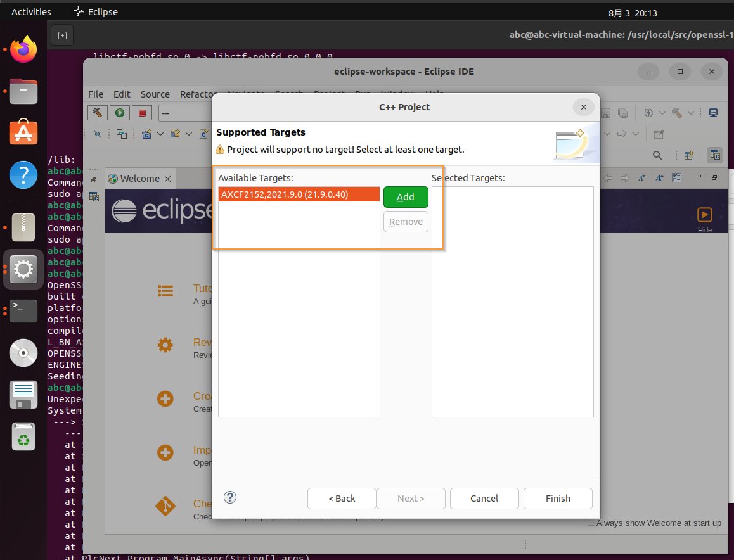Click the Build hammer icon in launch bar

click(98, 113)
